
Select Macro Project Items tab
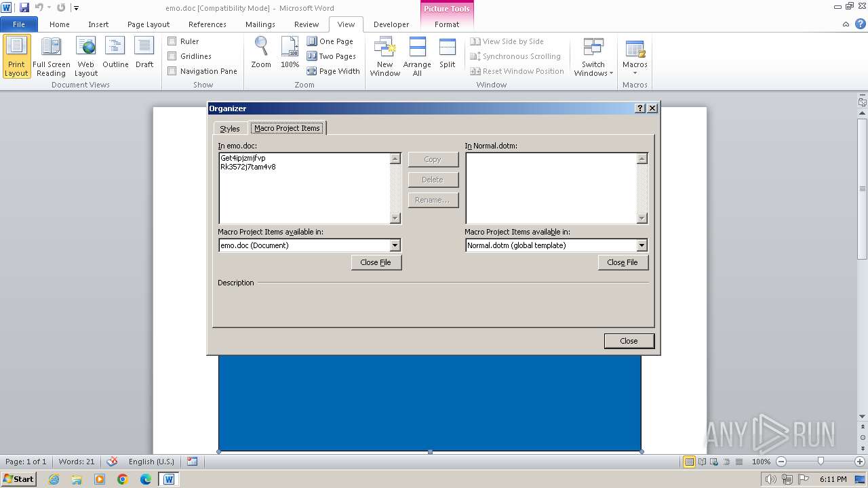287,128
